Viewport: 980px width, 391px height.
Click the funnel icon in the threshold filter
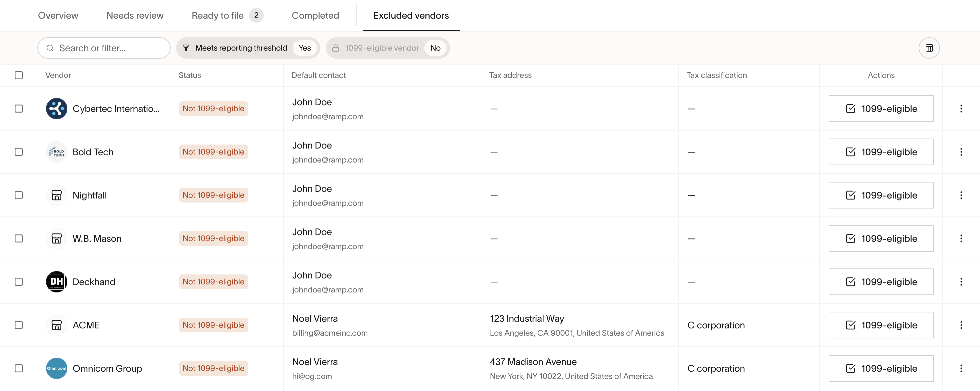[x=186, y=48]
